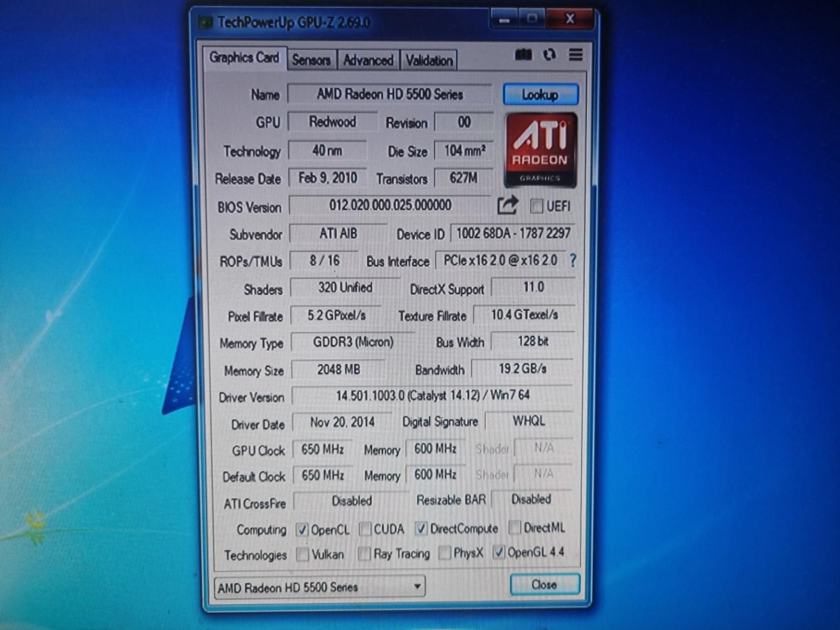Switch to the Graphics Card tab
840x630 pixels.
(244, 57)
